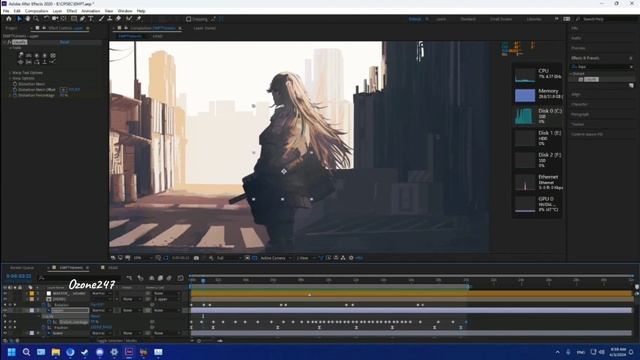The height and width of the screenshot is (360, 640).
Task: Open File Explorer from the taskbar
Action: point(56,352)
